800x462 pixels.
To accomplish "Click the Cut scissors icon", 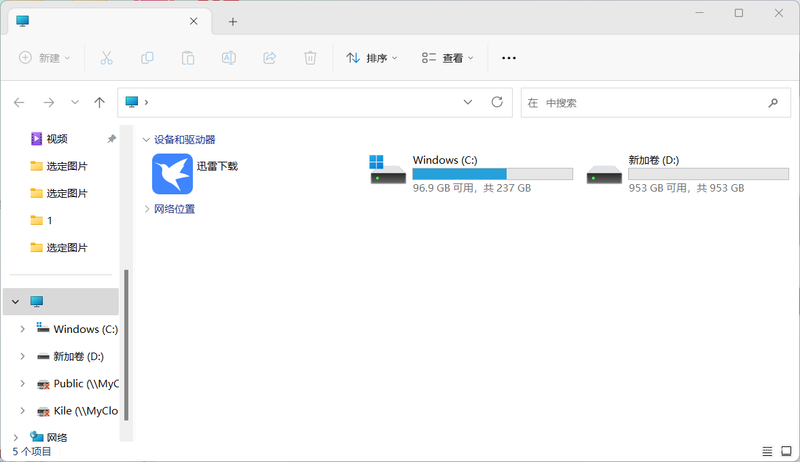I will [x=106, y=58].
